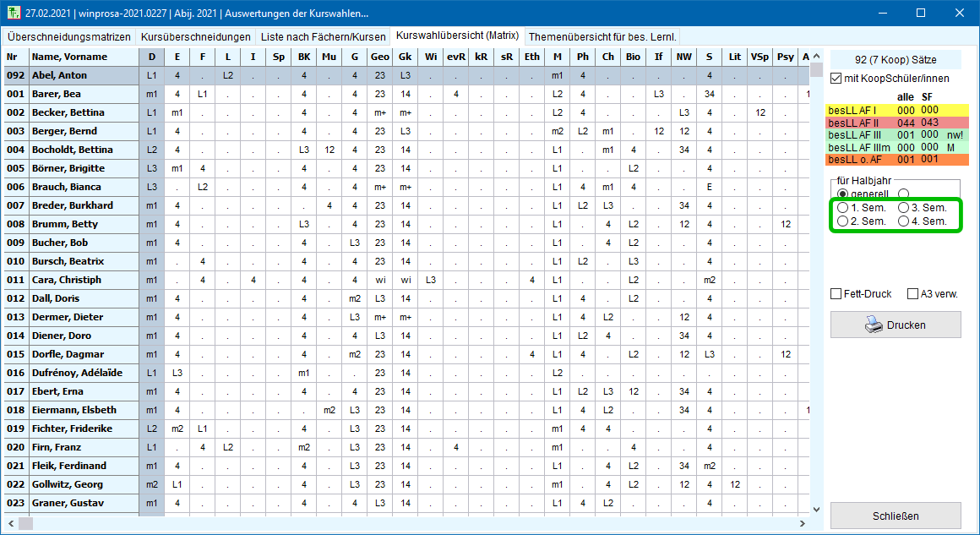980x535 pixels.
Task: Enable the 'A3 verw.' checkbox
Action: click(x=913, y=294)
